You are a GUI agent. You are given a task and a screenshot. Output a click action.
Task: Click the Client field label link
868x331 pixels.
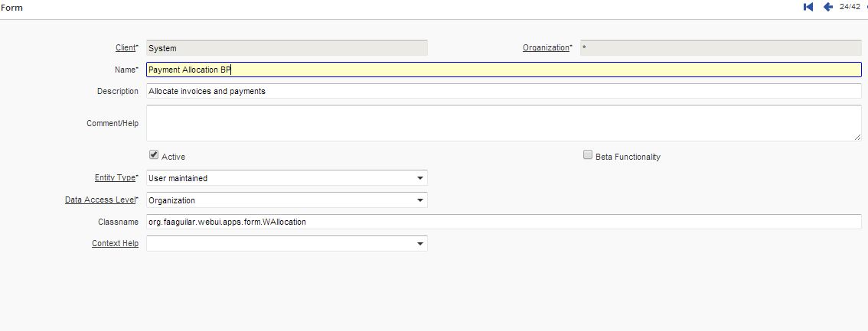[x=126, y=48]
